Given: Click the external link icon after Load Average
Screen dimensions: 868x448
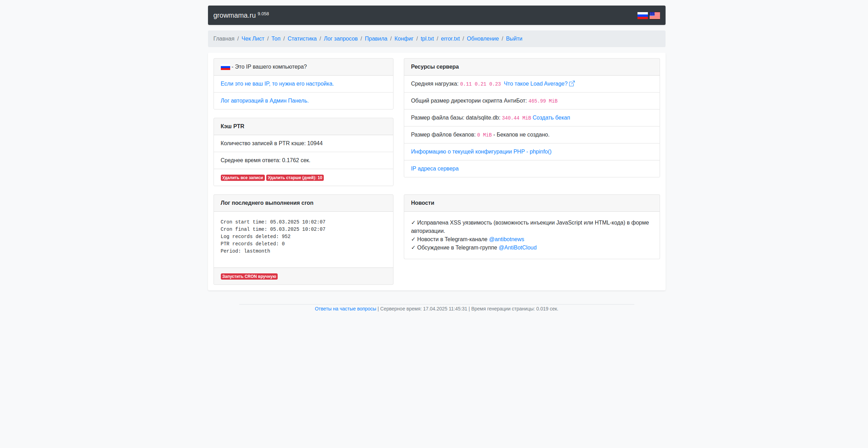Looking at the screenshot, I should 572,84.
